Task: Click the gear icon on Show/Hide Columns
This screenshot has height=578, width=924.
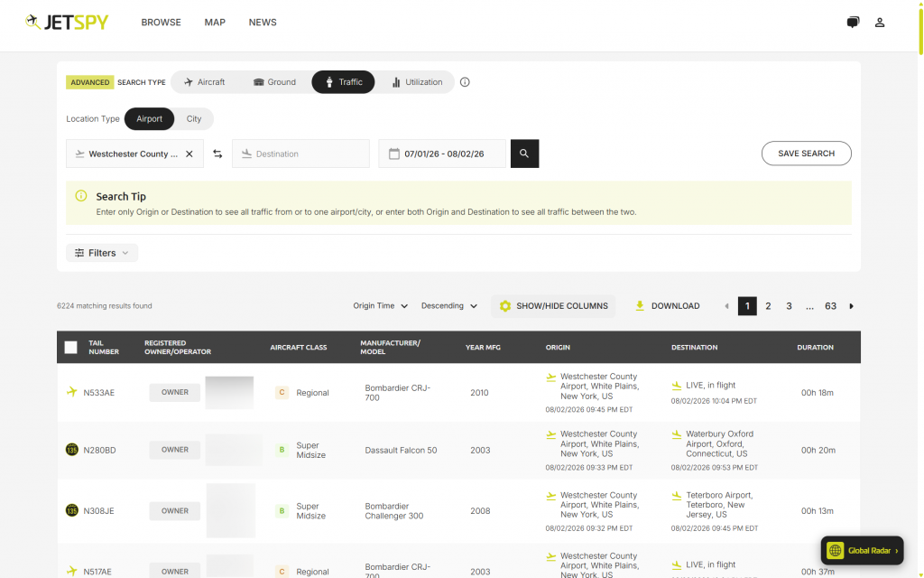Action: click(505, 306)
